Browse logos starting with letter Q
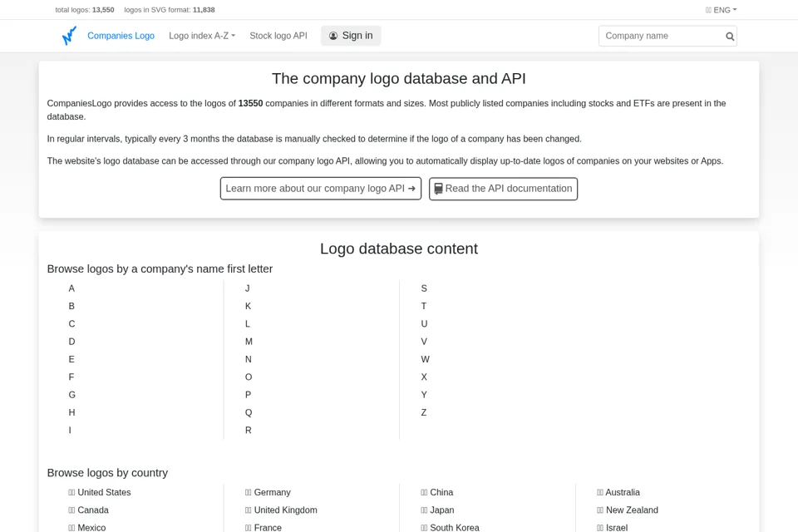Image resolution: width=798 pixels, height=532 pixels. (x=249, y=412)
